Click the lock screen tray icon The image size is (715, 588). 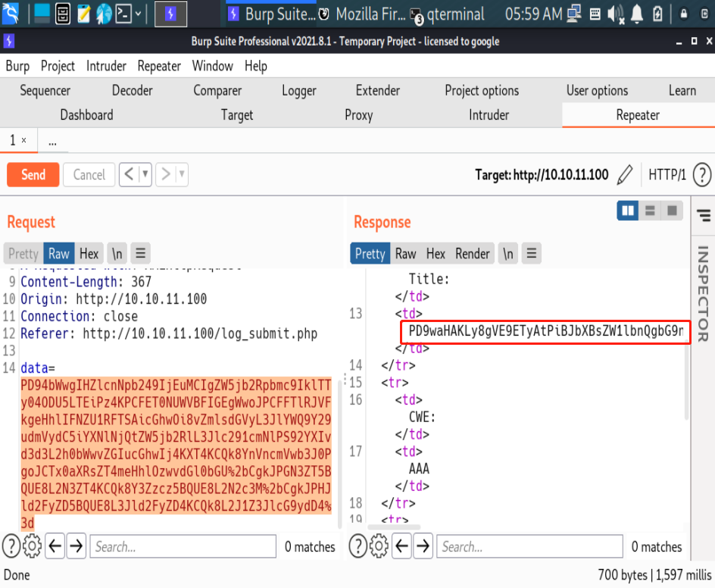[683, 14]
